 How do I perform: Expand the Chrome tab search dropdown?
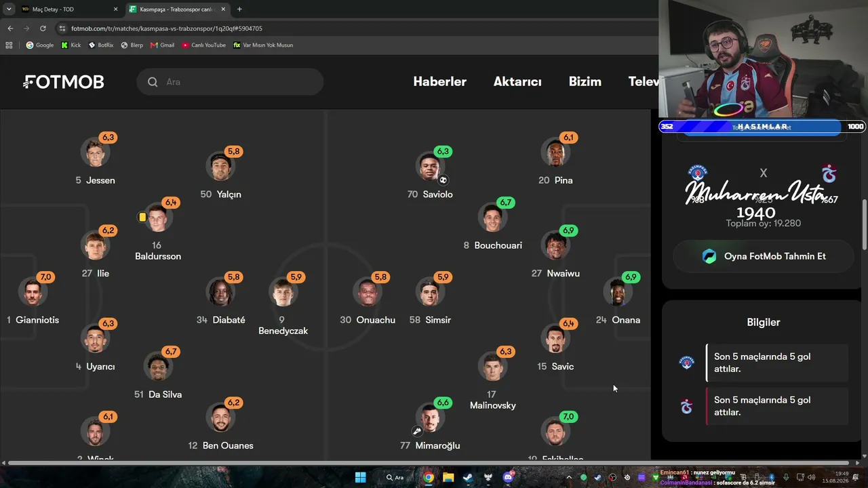point(9,9)
